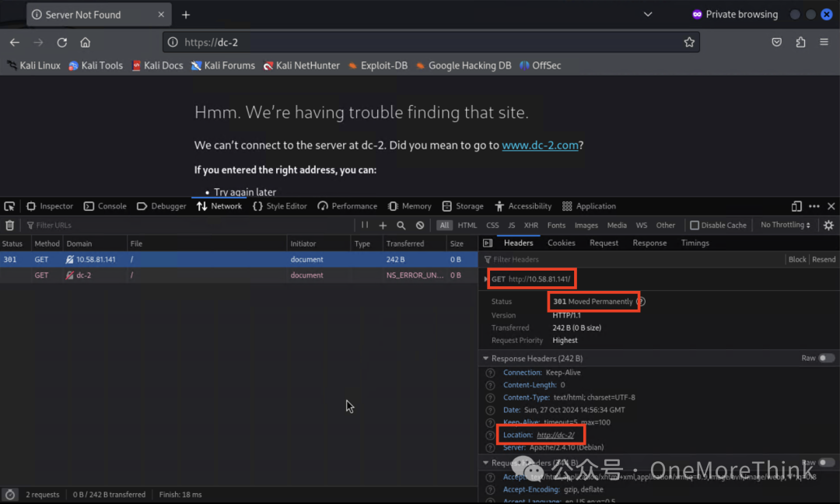This screenshot has height=504, width=840.
Task: Expand the GET http://10.58.81.141/ summary arrow
Action: (x=486, y=279)
